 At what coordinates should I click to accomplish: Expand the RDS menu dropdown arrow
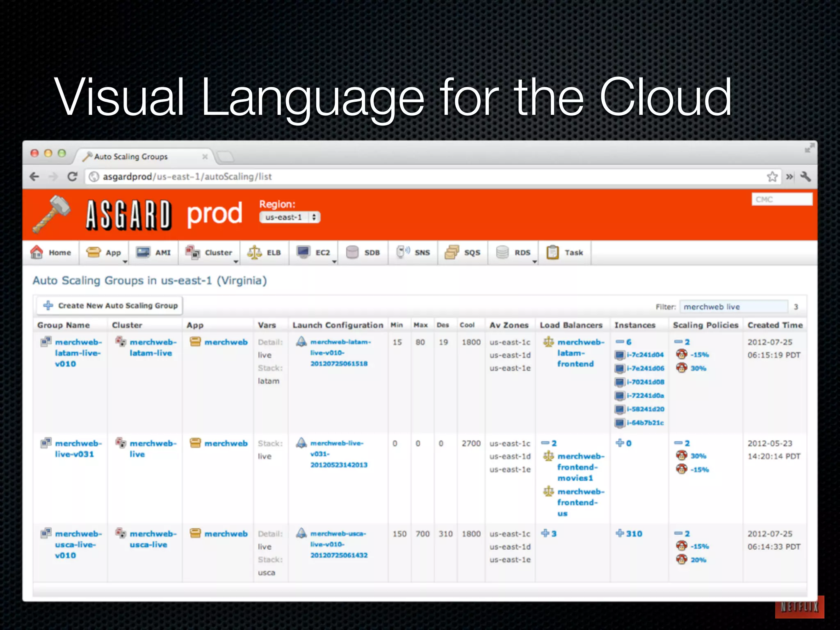pyautogui.click(x=534, y=262)
